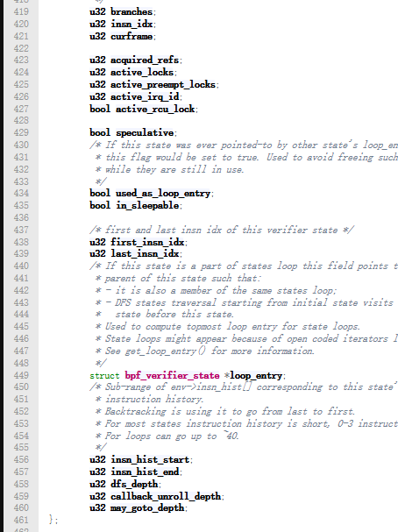This screenshot has height=532, width=398.
Task: Click the struct keyword on line 449
Action: (x=104, y=376)
